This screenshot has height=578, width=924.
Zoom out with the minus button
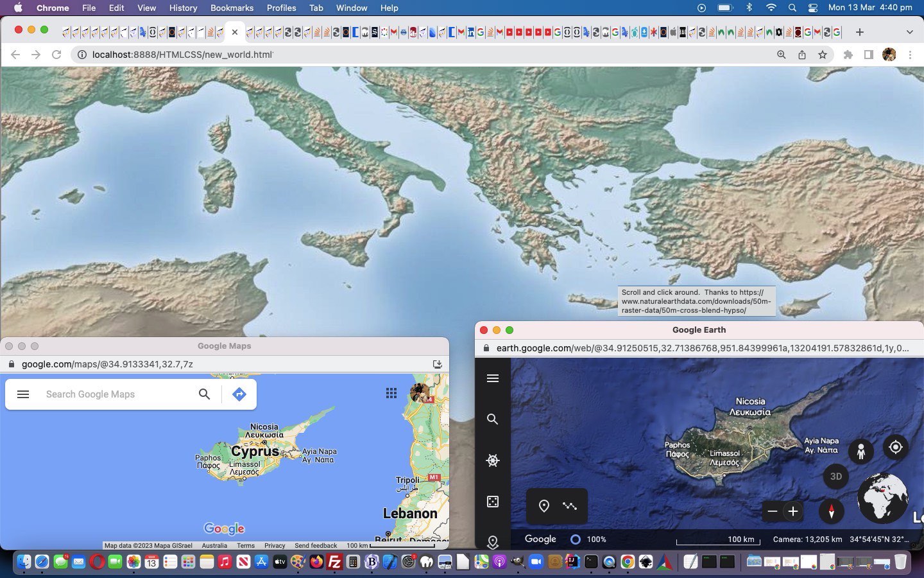click(773, 511)
